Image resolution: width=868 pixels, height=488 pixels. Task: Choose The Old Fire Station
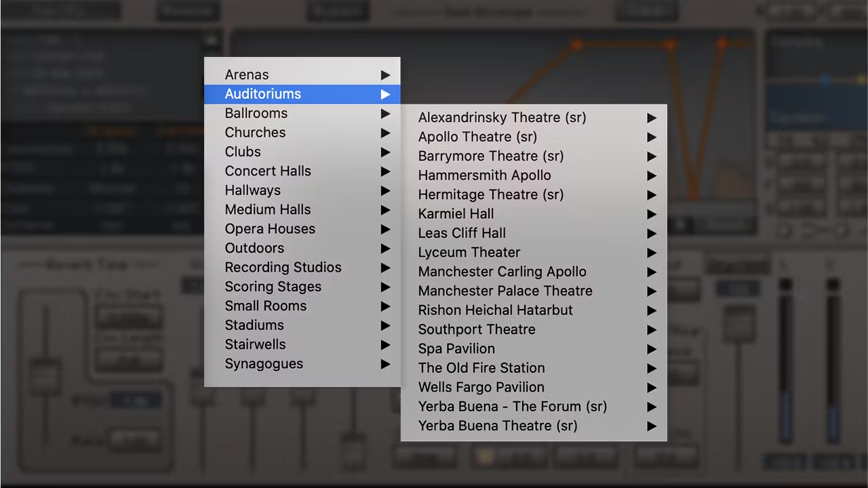534,368
